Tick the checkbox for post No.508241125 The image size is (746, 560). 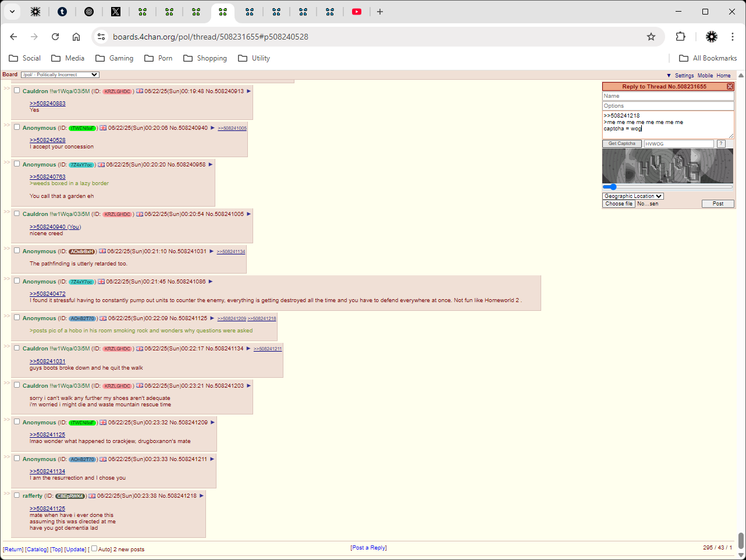pos(17,317)
